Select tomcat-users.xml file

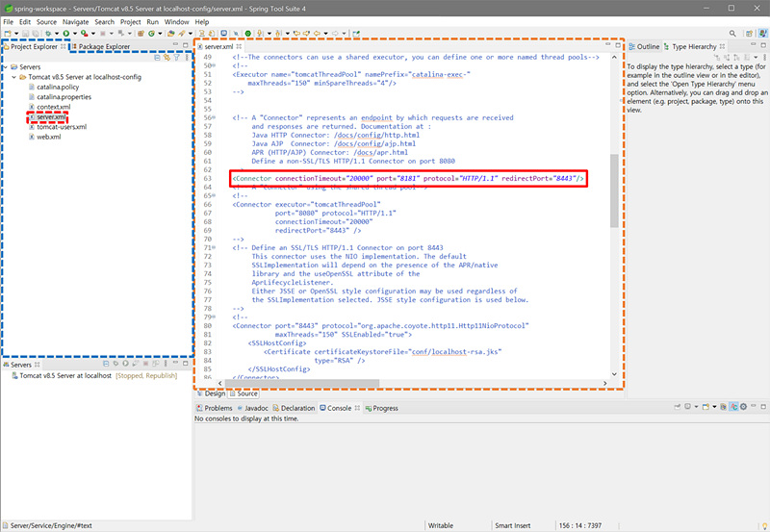[x=58, y=127]
